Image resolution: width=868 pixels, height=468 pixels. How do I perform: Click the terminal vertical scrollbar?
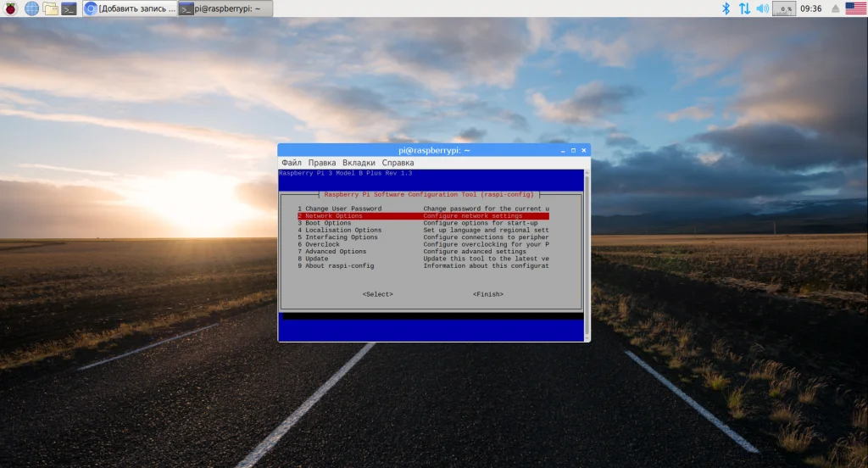pyautogui.click(x=587, y=254)
